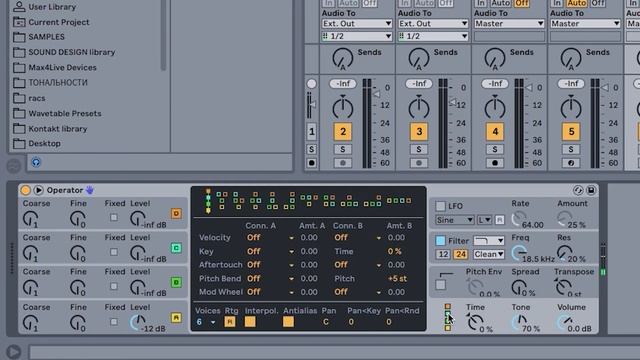The image size is (640, 360).
Task: Disable the Filter toggle
Action: click(x=440, y=240)
